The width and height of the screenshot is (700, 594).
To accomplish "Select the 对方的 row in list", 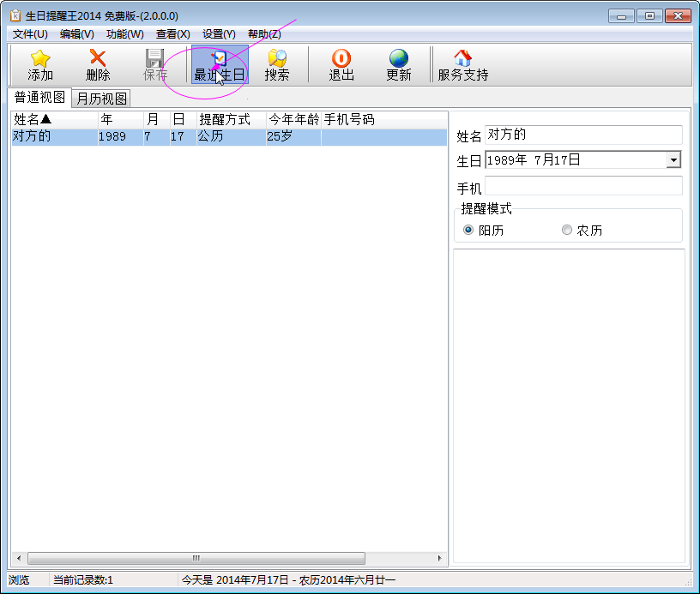I will (x=229, y=136).
